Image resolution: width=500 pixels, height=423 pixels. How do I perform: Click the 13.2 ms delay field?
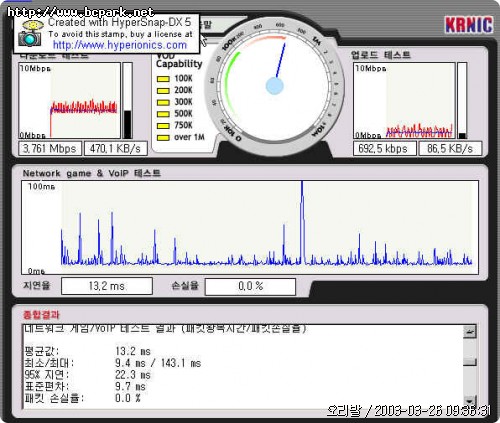click(107, 286)
